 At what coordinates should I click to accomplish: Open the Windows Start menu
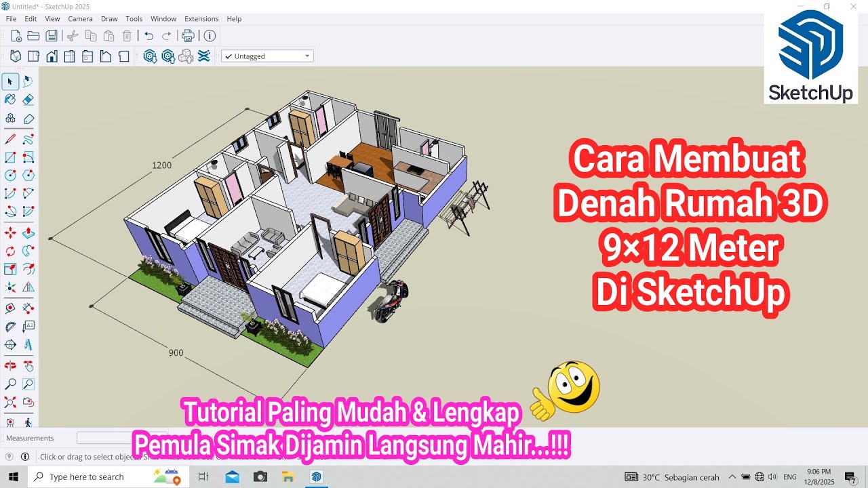(14, 476)
